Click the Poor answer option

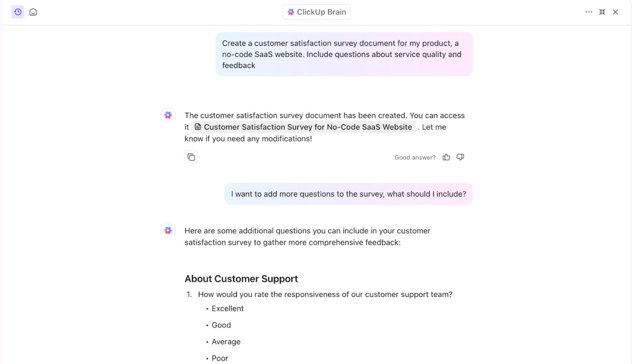[220, 359]
